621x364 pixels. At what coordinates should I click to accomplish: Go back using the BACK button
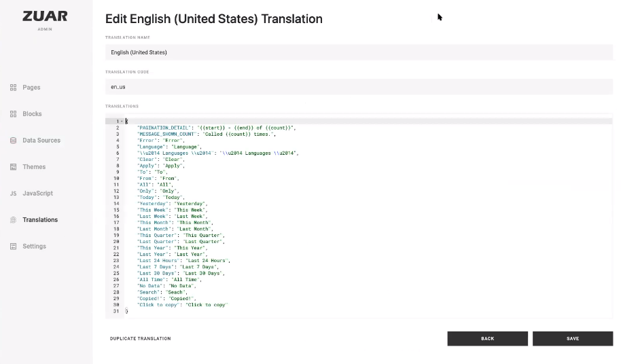pyautogui.click(x=488, y=339)
